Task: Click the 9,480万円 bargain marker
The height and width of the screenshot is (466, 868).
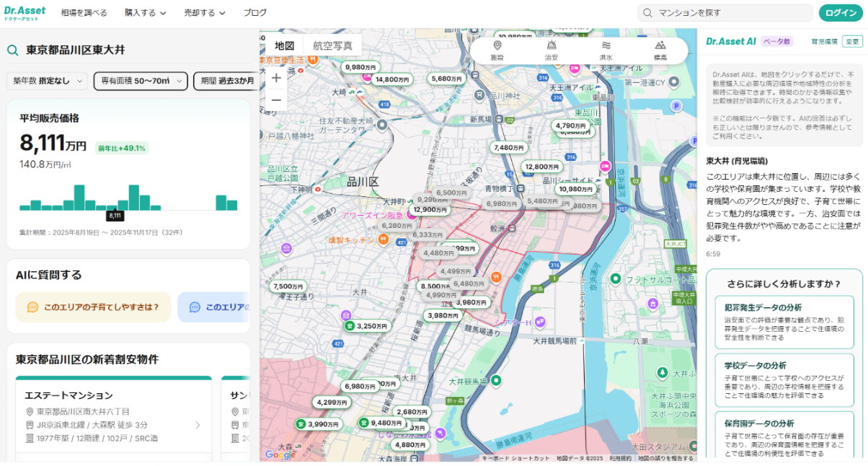Action: coord(381,423)
